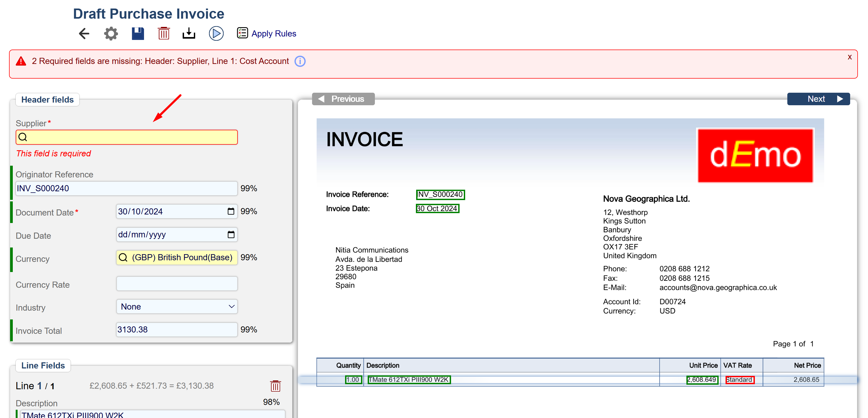
Task: Expand the Industry dropdown
Action: pyautogui.click(x=177, y=306)
